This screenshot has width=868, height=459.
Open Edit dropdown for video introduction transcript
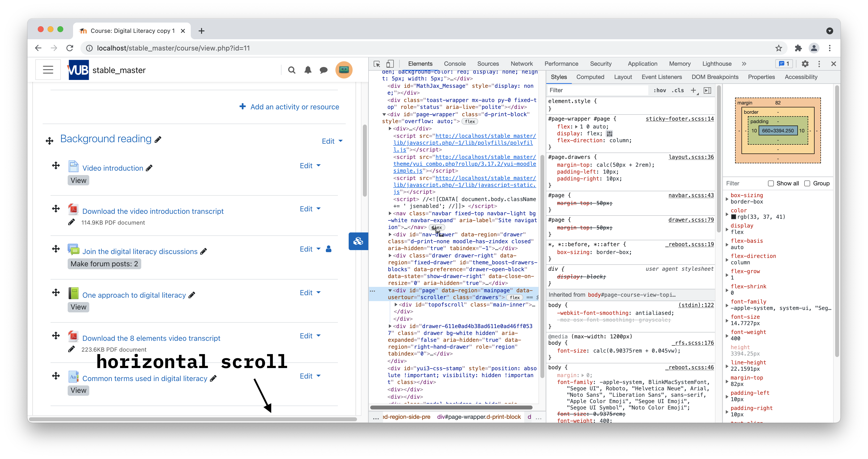(x=310, y=209)
